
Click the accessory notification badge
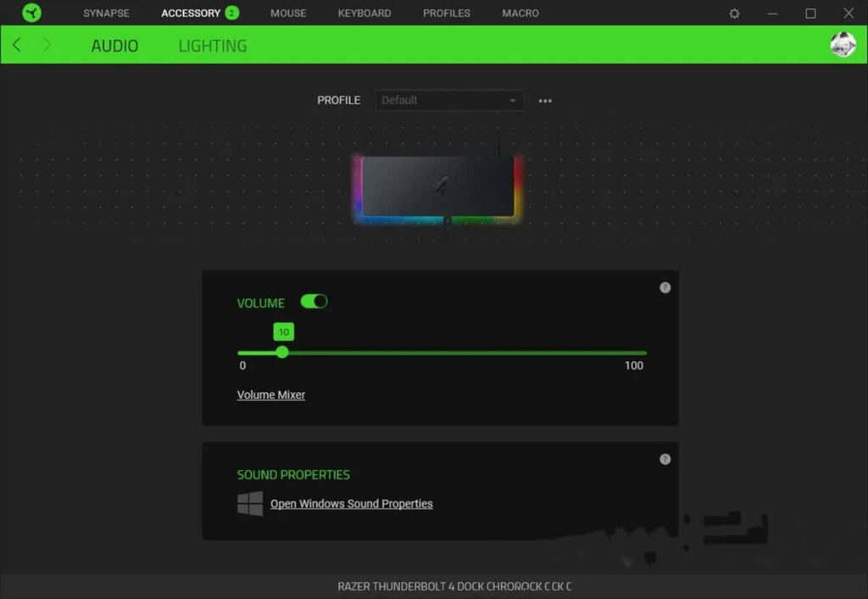pyautogui.click(x=232, y=13)
